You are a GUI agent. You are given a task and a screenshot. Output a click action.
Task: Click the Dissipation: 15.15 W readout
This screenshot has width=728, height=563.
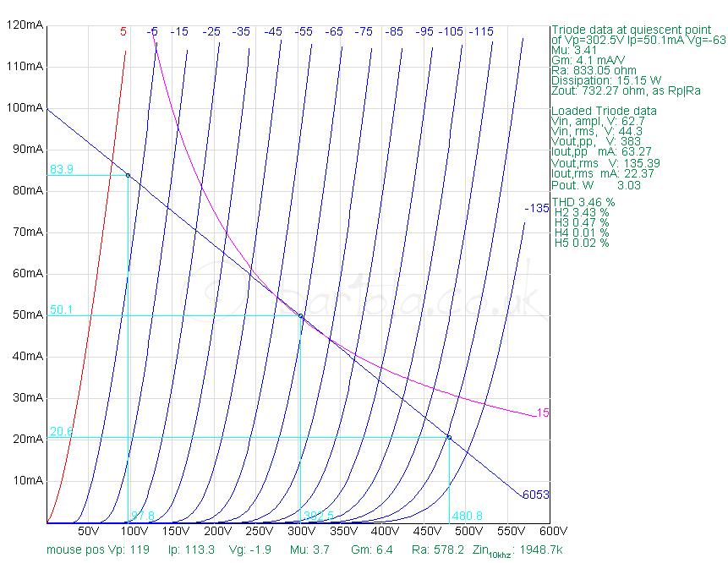coord(606,81)
